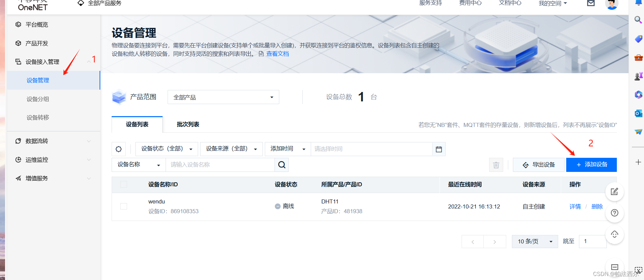Click the trash delete selected devices icon

[496, 165]
